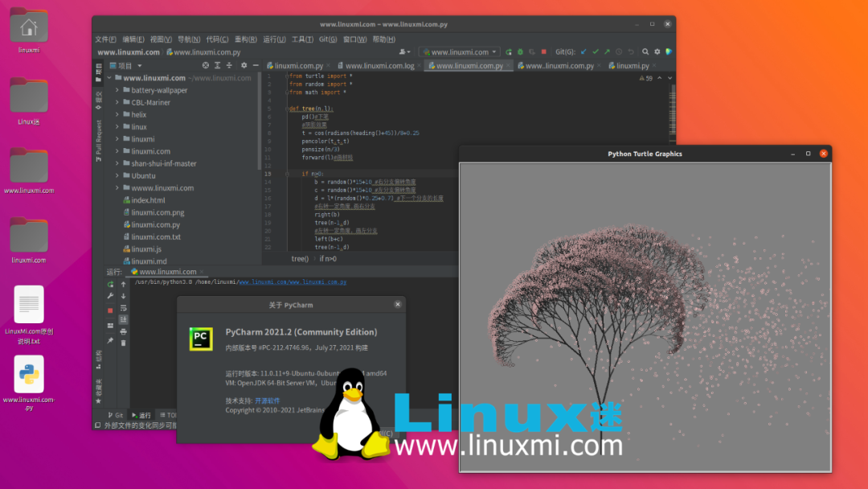Open the Git(G) menu
Image resolution: width=868 pixels, height=489 pixels.
(328, 39)
